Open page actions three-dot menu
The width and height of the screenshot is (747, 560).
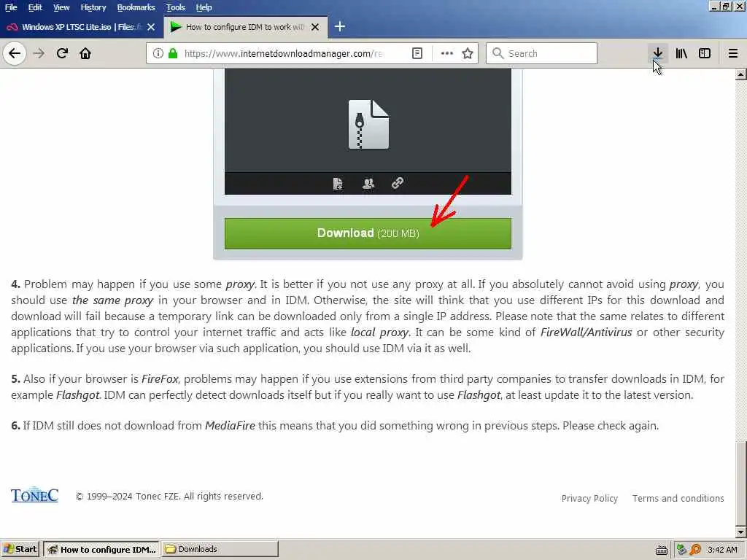(447, 53)
